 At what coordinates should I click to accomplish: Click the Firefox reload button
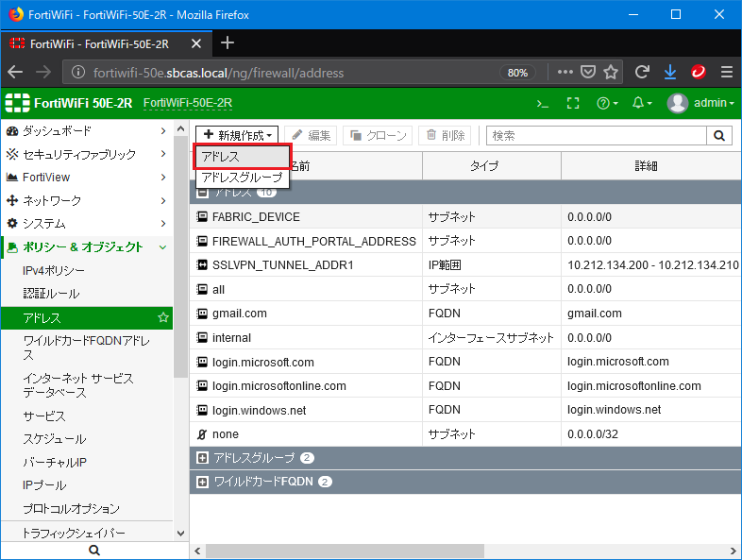tap(642, 72)
